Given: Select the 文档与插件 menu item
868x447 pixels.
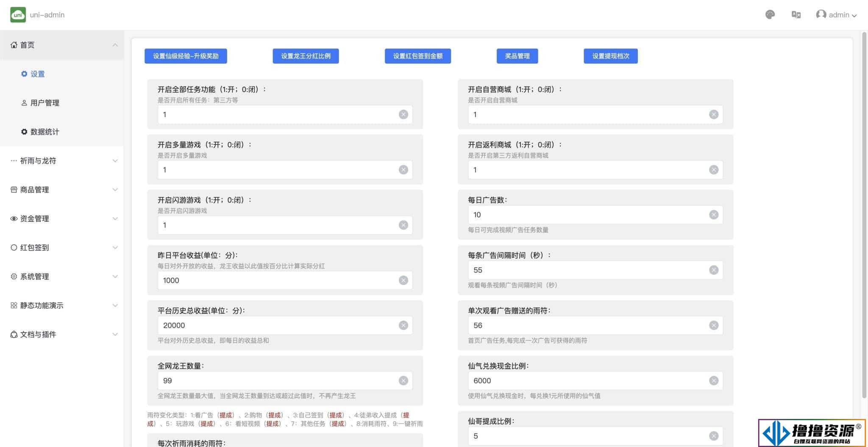Looking at the screenshot, I should coord(62,335).
